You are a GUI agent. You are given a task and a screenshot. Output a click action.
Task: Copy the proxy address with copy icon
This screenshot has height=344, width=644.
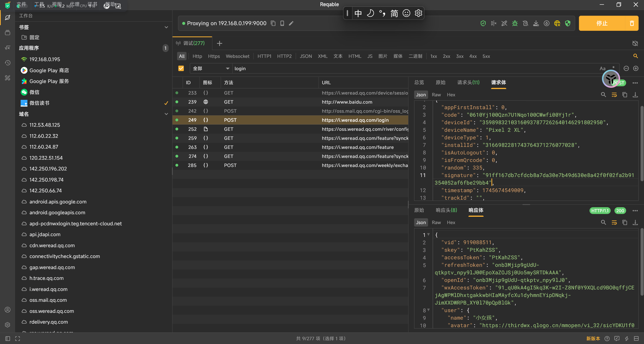pos(273,23)
